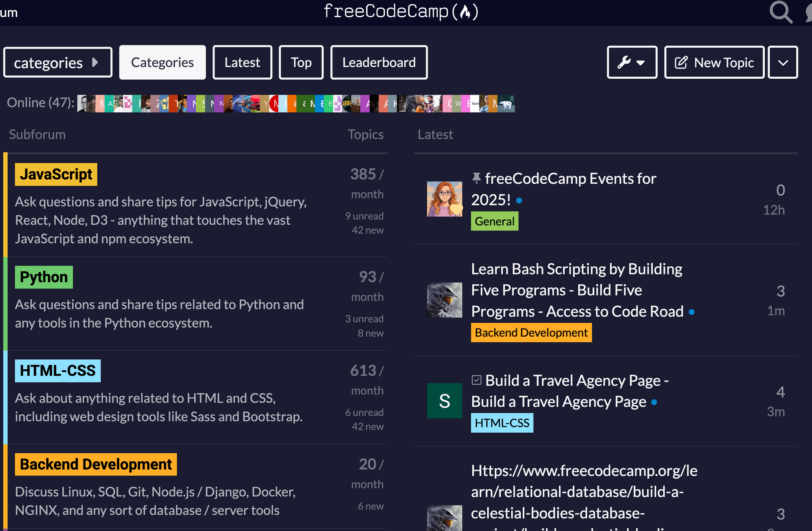Click '6 new' in Backend Development row
This screenshot has width=812, height=531.
click(x=370, y=506)
